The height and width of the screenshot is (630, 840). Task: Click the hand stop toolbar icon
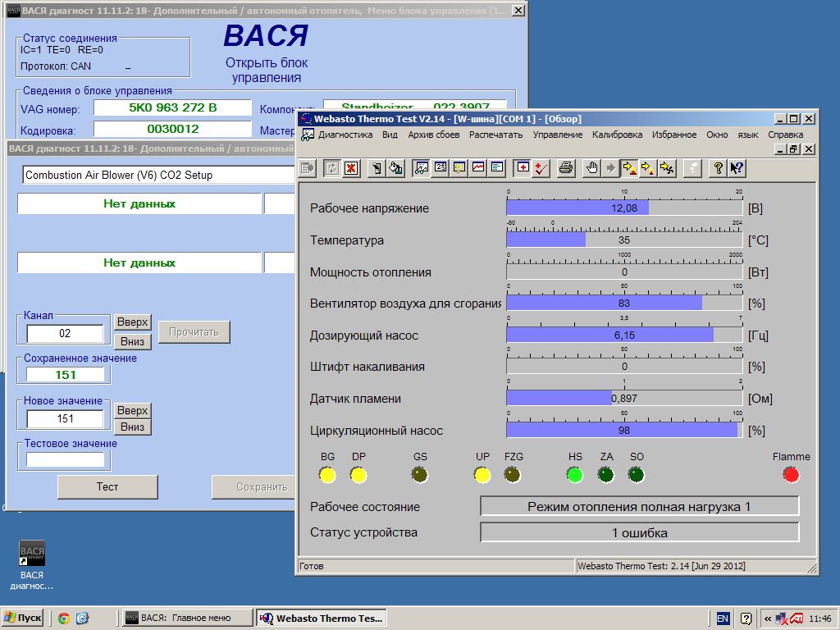pos(591,168)
